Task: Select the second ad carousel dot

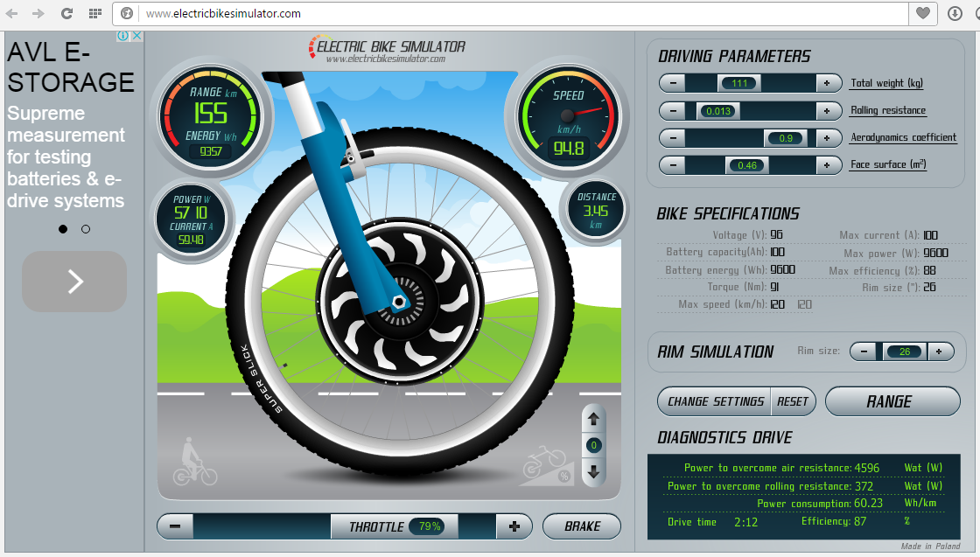Action: 86,229
